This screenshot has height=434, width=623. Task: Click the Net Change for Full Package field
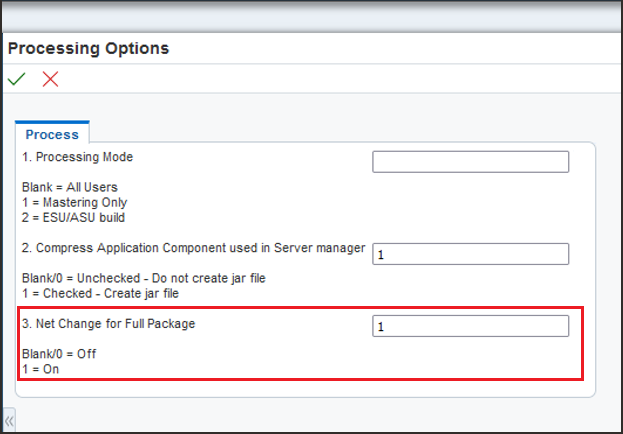[470, 326]
